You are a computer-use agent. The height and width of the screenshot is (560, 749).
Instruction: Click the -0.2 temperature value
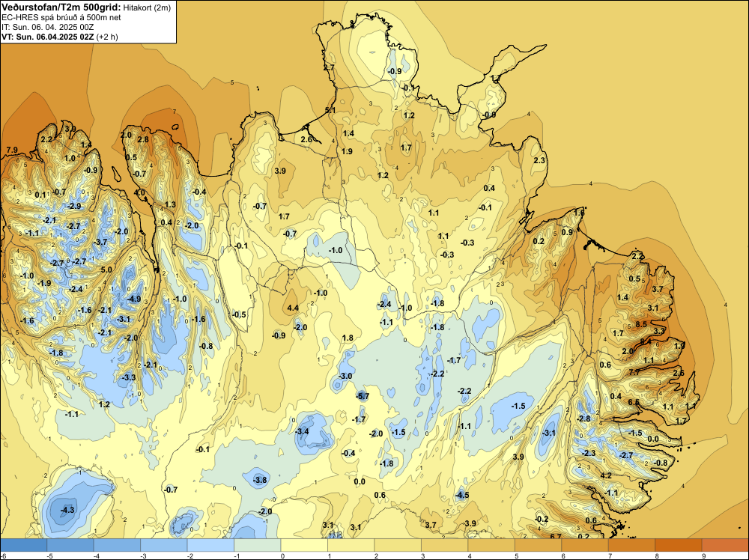click(x=542, y=520)
